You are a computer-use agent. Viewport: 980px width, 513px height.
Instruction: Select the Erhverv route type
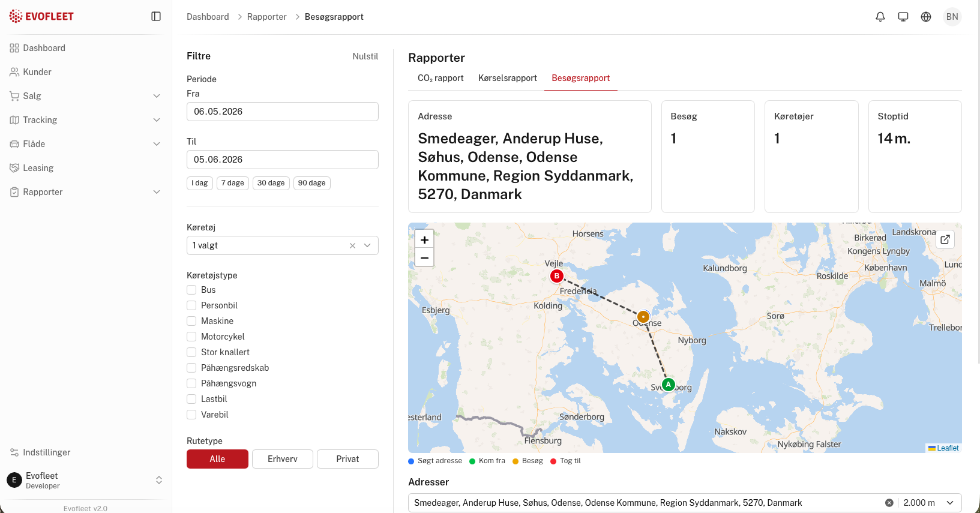pyautogui.click(x=283, y=459)
